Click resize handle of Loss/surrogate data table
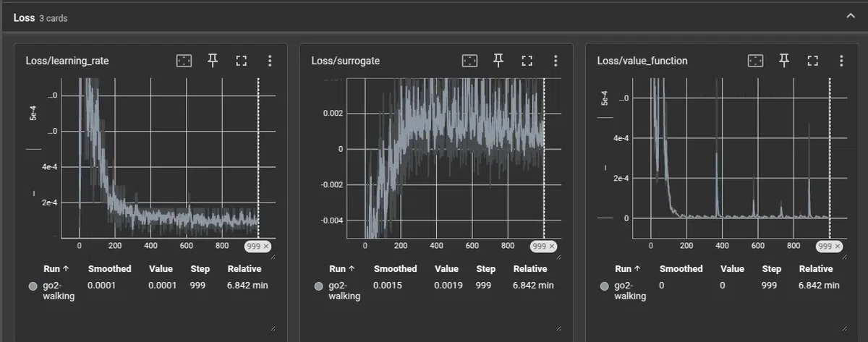 pyautogui.click(x=558, y=329)
